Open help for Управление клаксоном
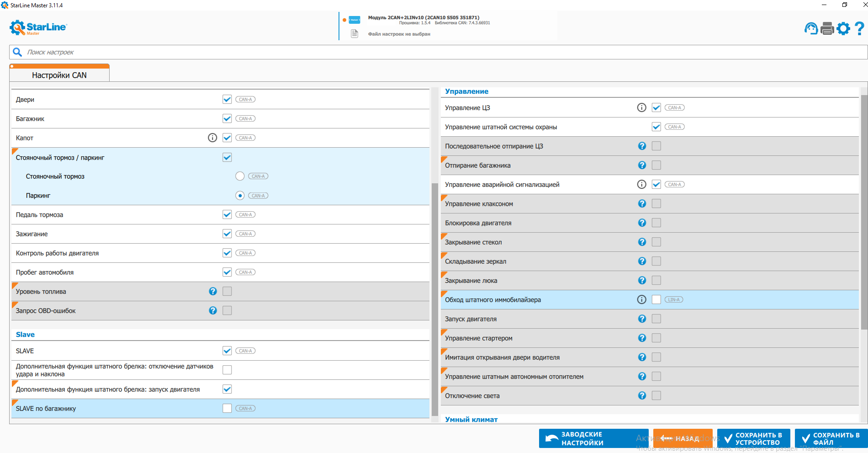 point(642,203)
